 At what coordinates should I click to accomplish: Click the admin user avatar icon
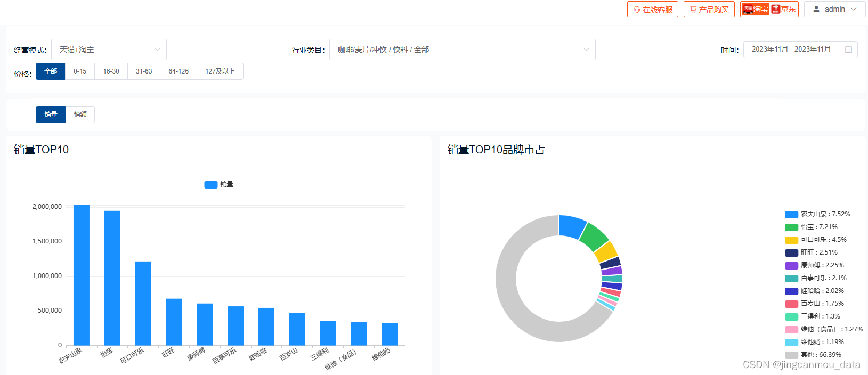pos(816,9)
